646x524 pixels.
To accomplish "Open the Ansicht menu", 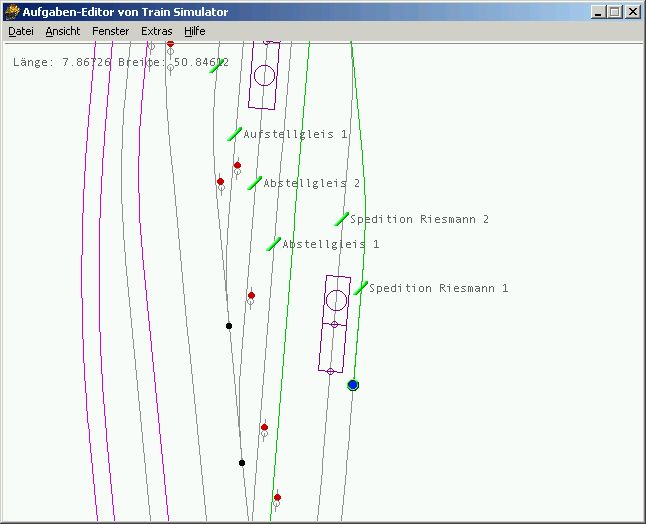I will [x=63, y=31].
